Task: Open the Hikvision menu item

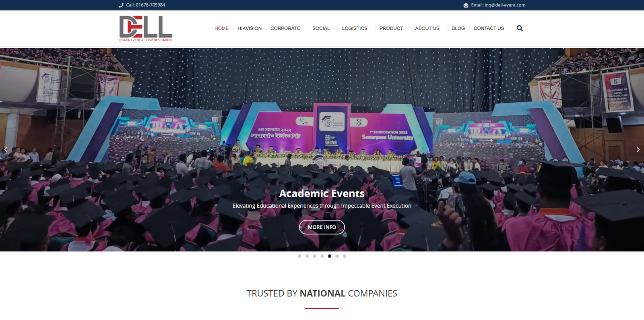Action: pos(250,28)
